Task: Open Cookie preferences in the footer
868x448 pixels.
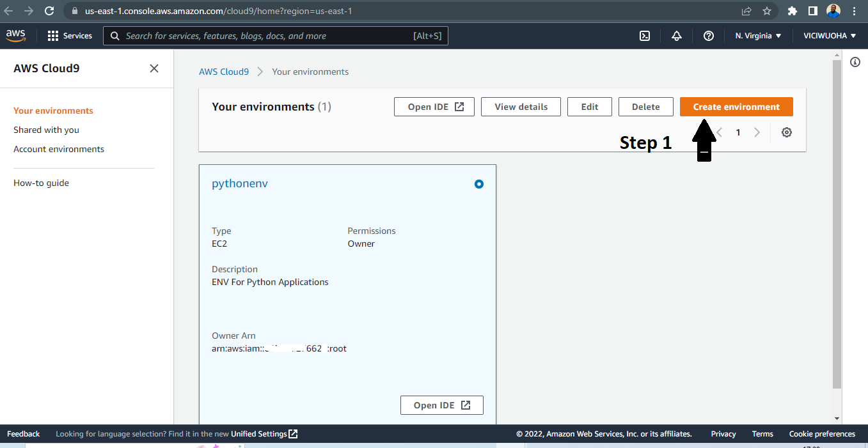Action: pyautogui.click(x=822, y=434)
